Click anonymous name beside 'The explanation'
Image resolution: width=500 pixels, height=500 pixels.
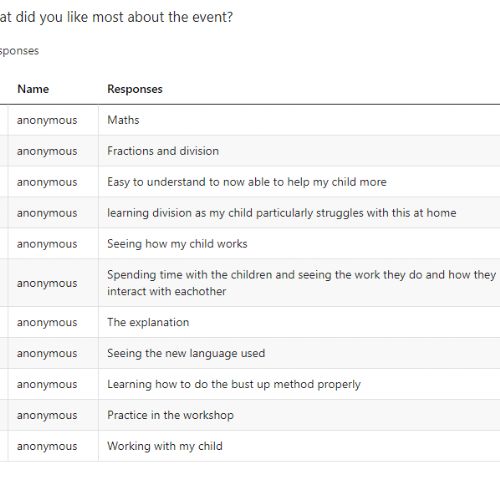[47, 323]
